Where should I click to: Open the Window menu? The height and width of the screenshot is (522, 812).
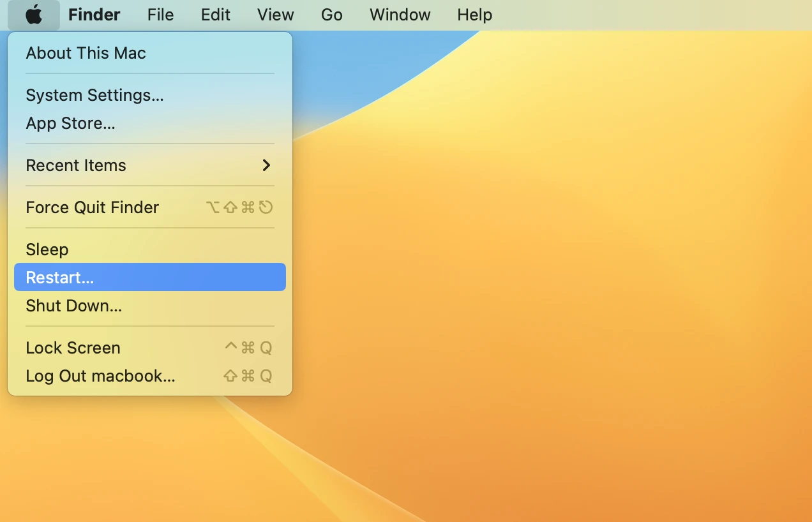[x=400, y=15]
